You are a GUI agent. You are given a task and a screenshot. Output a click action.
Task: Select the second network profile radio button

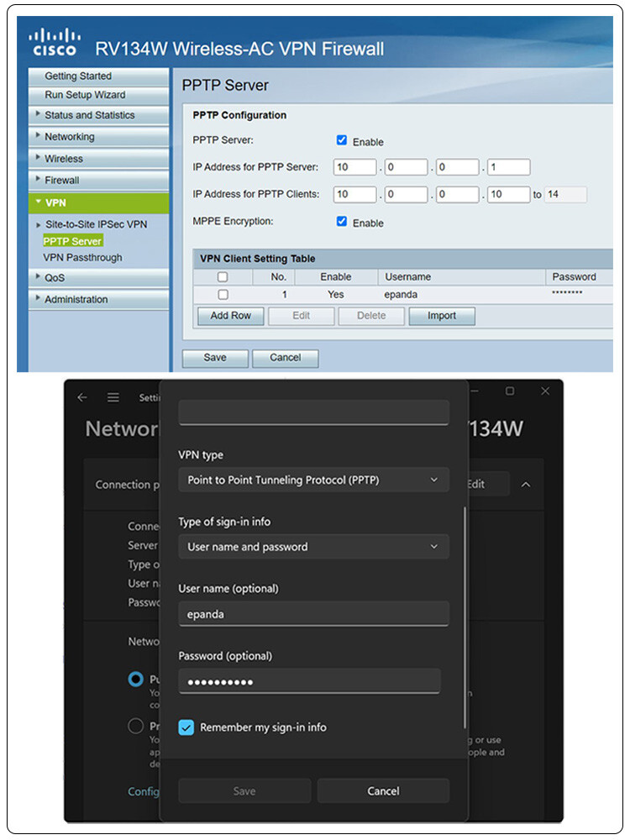point(135,727)
